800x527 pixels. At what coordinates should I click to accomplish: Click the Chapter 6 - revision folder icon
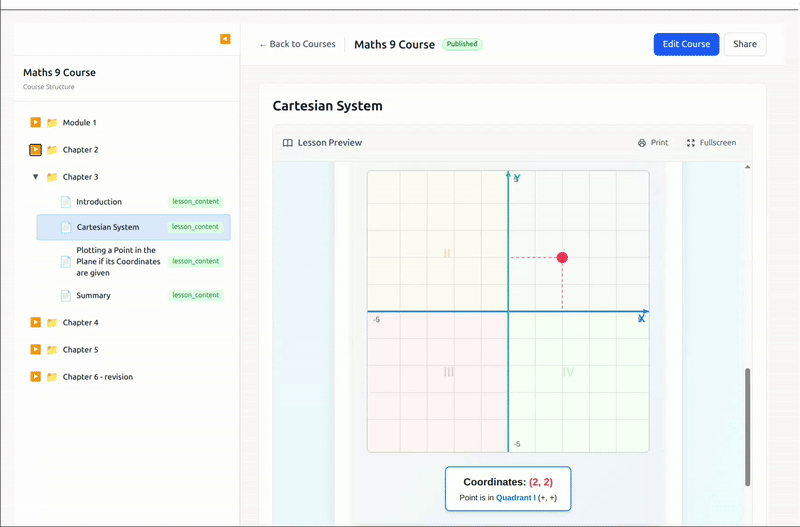point(52,377)
